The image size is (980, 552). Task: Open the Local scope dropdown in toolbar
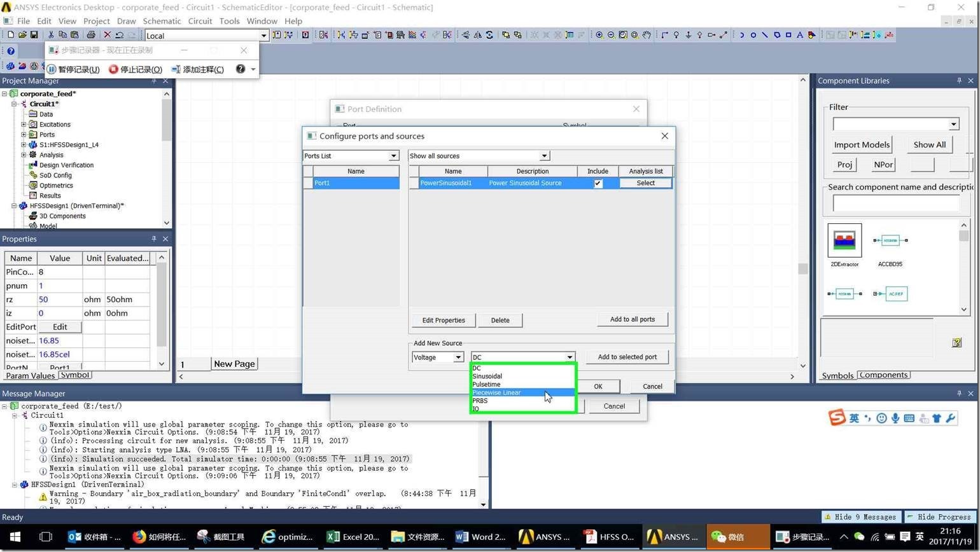tap(263, 36)
